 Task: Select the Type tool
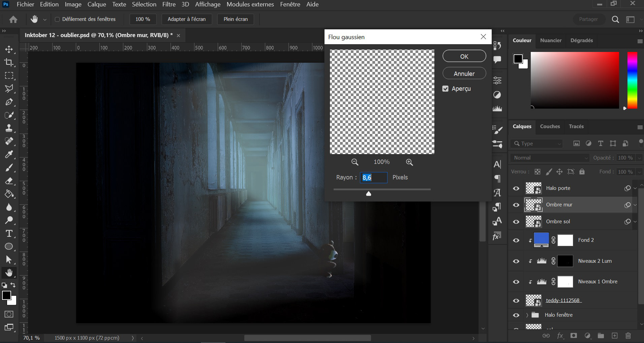[9, 233]
